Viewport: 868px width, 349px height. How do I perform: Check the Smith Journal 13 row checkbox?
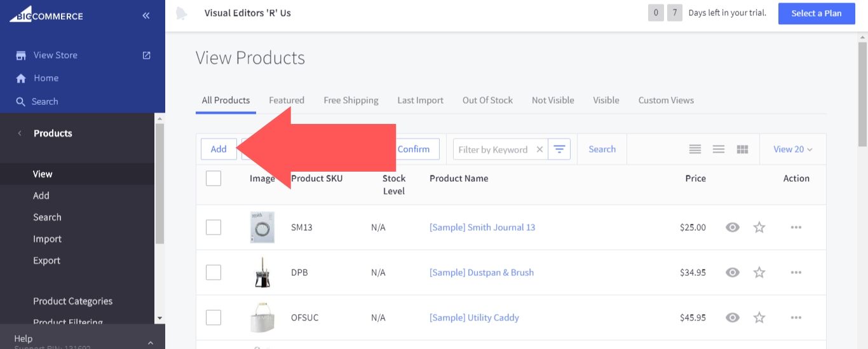(x=214, y=227)
